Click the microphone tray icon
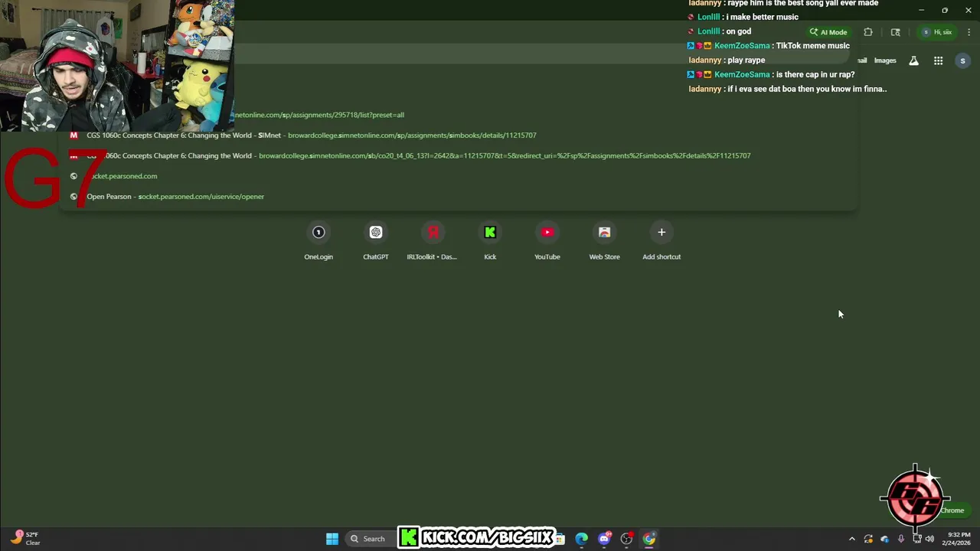Viewport: 980px width, 551px height. pyautogui.click(x=901, y=539)
